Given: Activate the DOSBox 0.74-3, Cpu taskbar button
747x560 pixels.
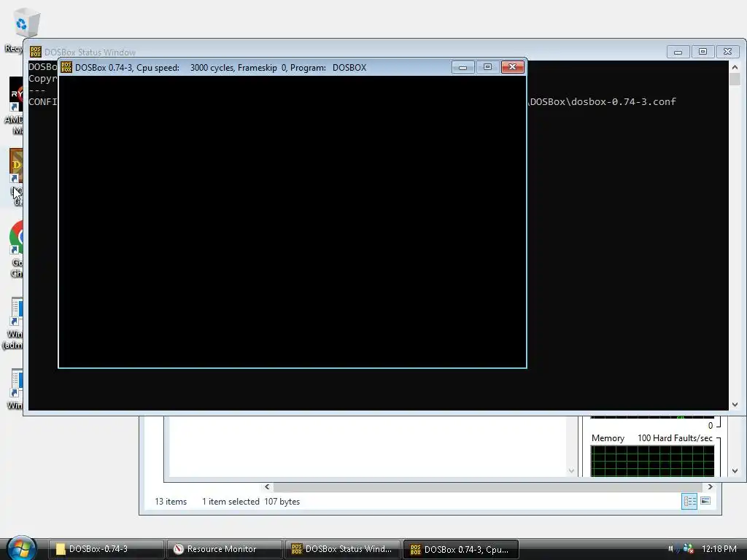Looking at the screenshot, I should pos(461,549).
